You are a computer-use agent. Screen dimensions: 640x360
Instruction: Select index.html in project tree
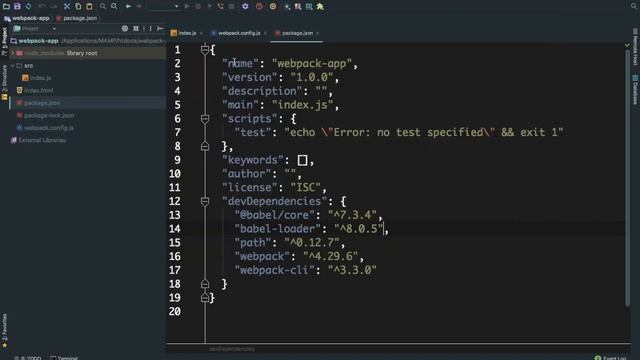click(x=35, y=90)
